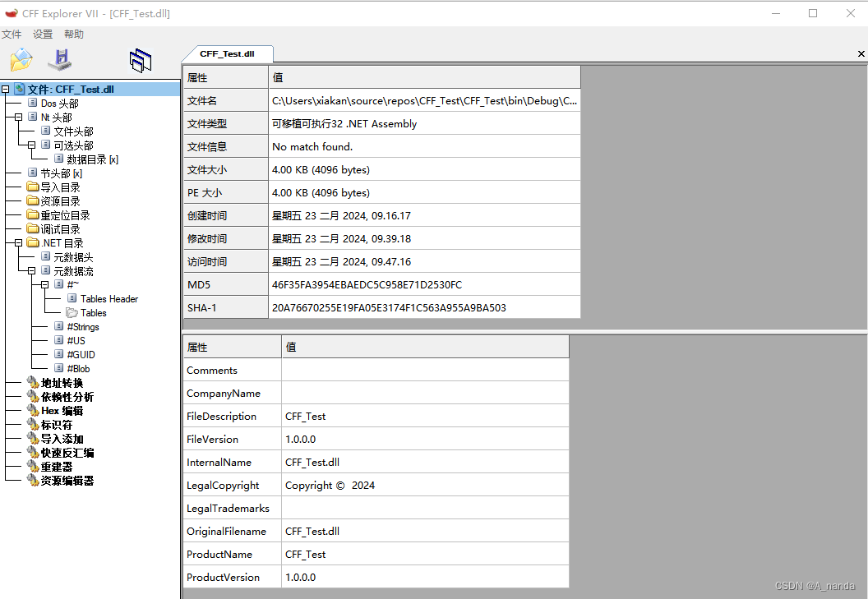Select the #Strings metadata stream
The image size is (868, 599).
[x=82, y=326]
